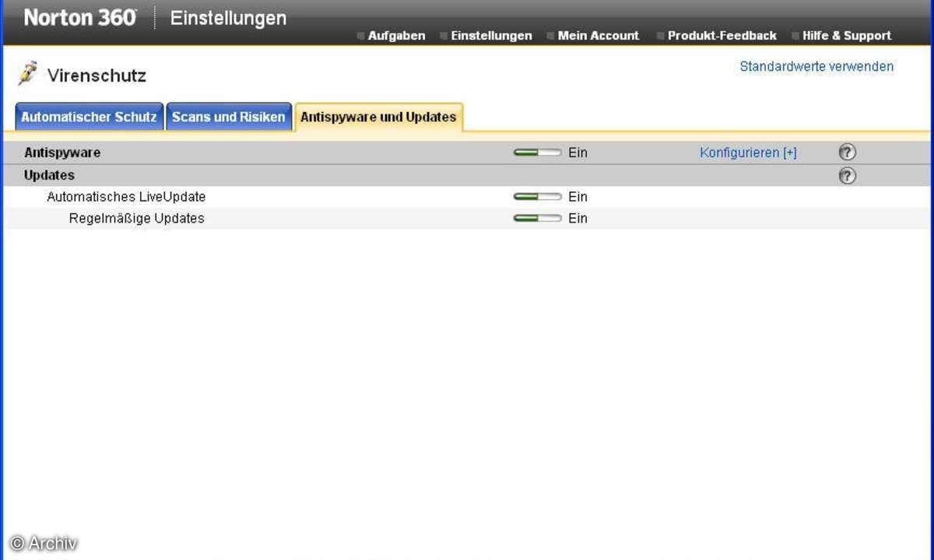Click the Ein status next to Antispyware
Screen dimensions: 934x560
[578, 152]
